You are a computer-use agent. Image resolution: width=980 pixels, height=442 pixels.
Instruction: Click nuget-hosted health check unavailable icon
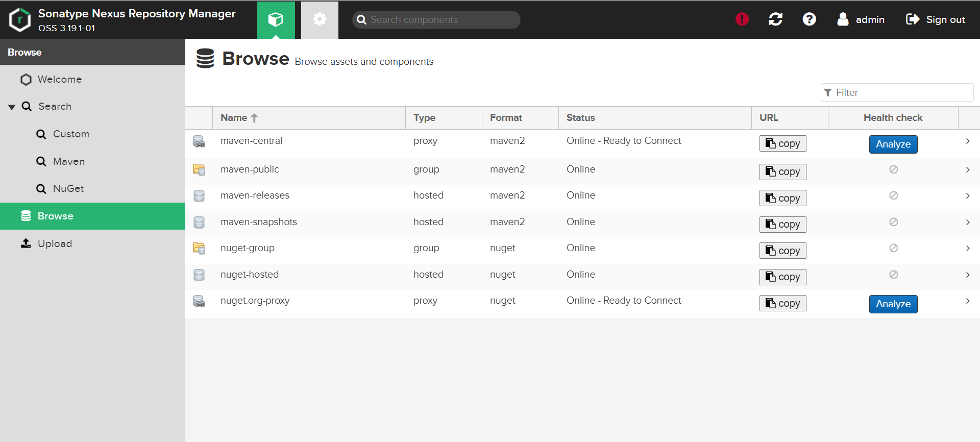click(x=893, y=275)
